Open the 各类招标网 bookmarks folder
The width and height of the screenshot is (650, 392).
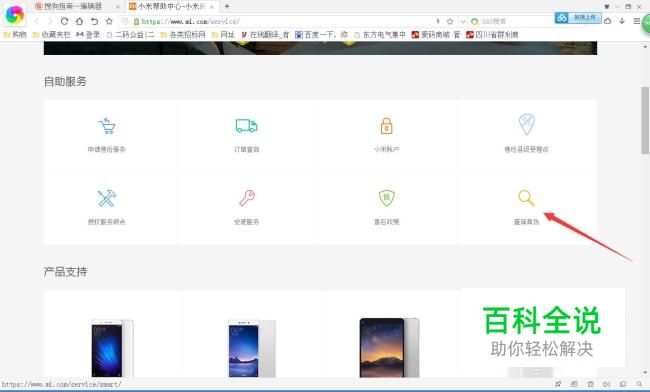(x=183, y=34)
